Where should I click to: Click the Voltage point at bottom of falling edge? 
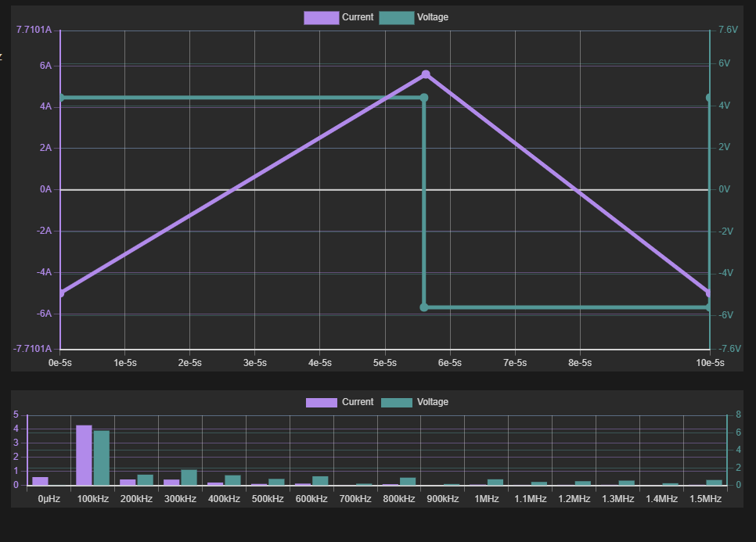(x=424, y=307)
